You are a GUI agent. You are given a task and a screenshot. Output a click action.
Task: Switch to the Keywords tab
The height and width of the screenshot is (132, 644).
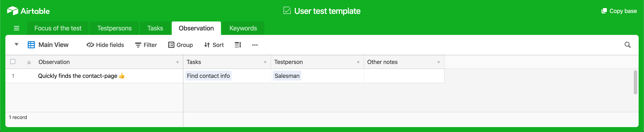point(243,28)
